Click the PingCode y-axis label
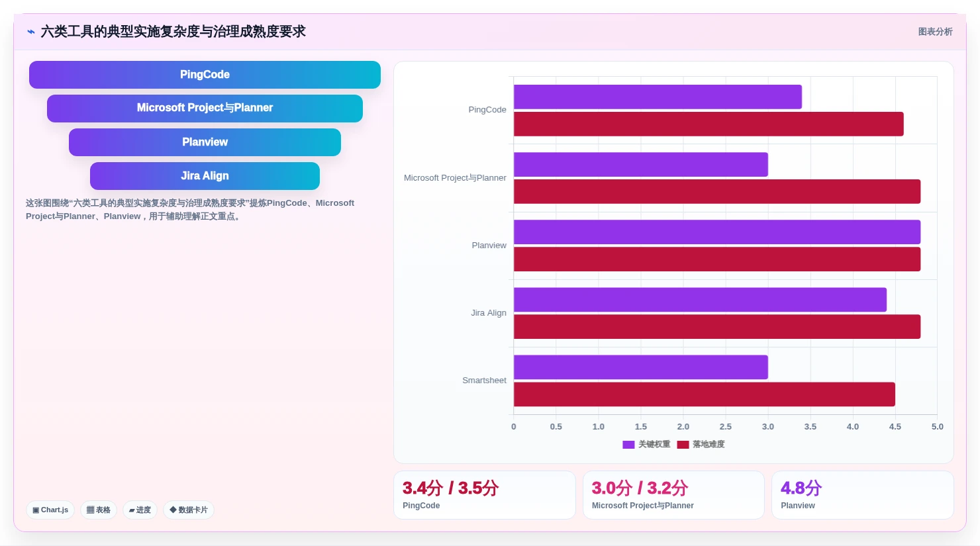980x546 pixels. [487, 110]
